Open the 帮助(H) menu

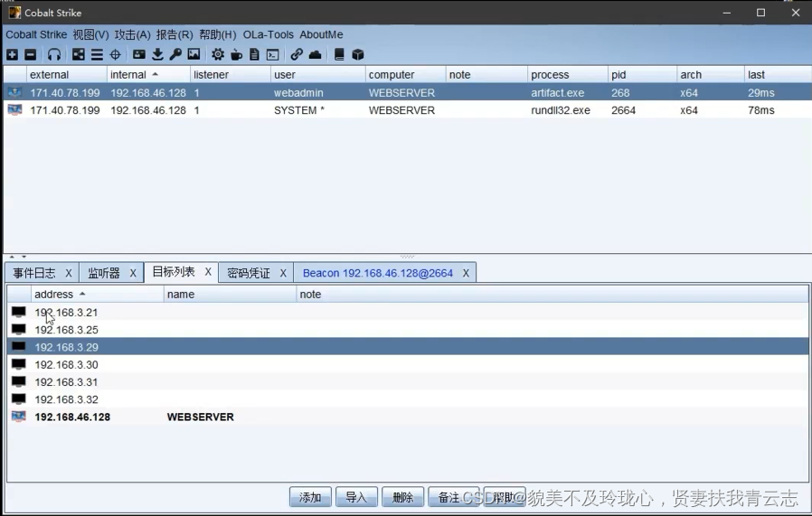tap(218, 34)
